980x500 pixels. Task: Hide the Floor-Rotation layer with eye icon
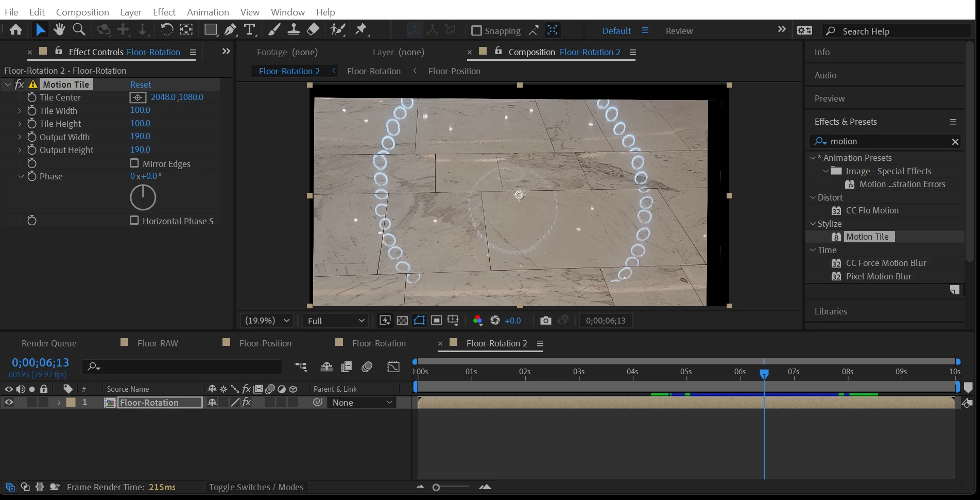click(x=9, y=403)
